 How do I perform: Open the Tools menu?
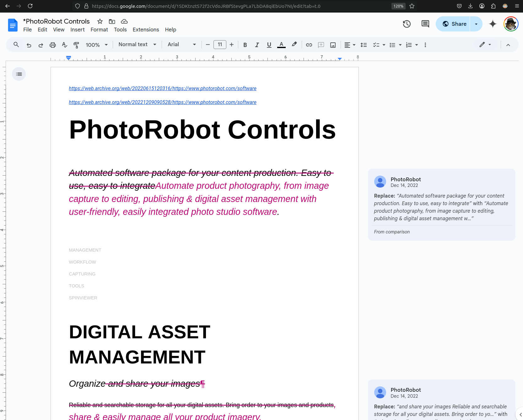coord(120,30)
